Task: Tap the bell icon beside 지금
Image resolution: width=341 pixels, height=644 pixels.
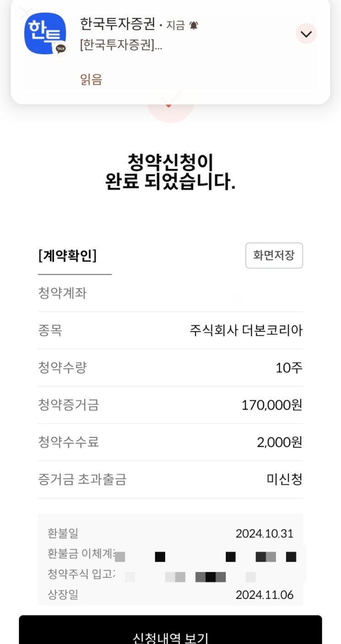Action: tap(194, 25)
